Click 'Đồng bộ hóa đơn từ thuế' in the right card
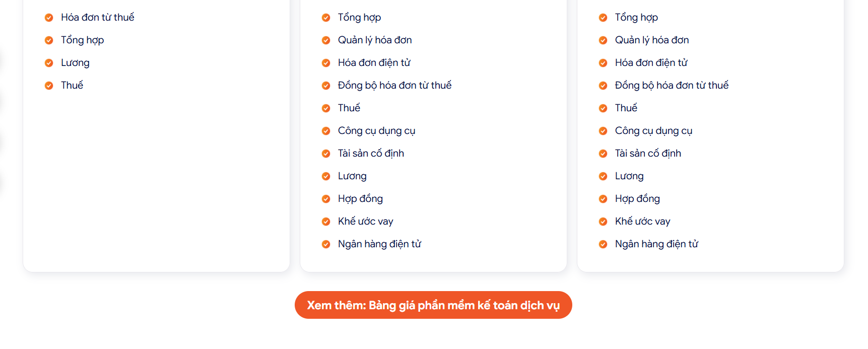868x349 pixels. point(672,85)
